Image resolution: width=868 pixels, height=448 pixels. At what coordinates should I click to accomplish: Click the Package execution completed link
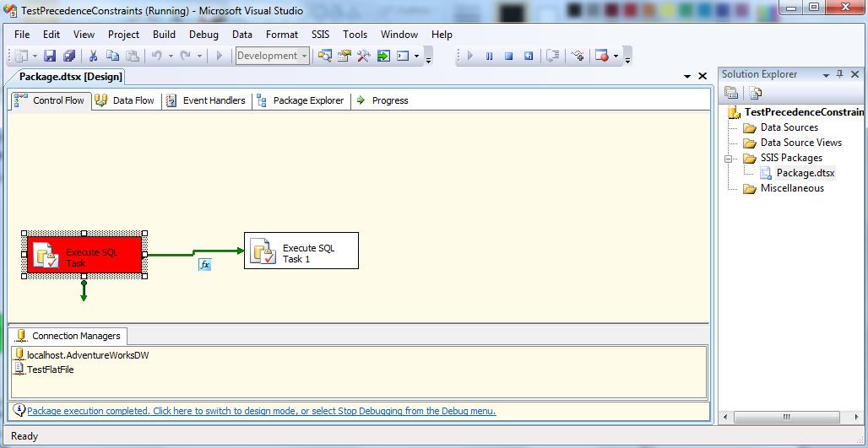tap(261, 412)
